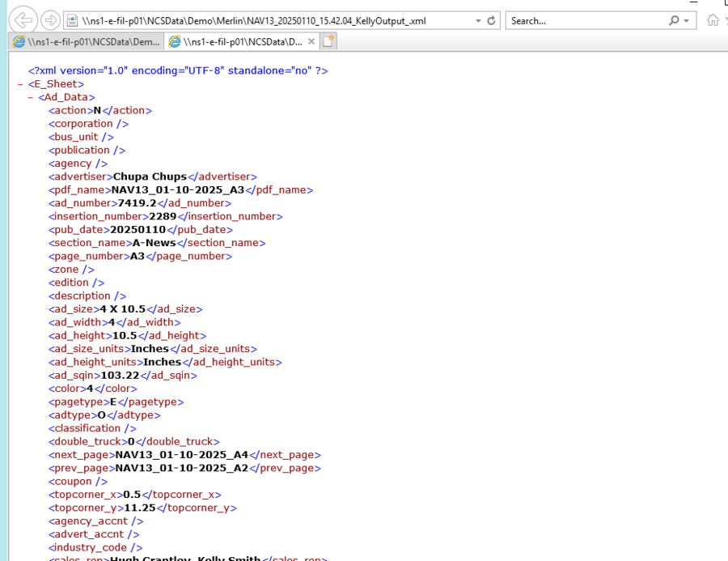This screenshot has width=728, height=561.
Task: Click the browser Forward arrow button
Action: click(x=50, y=20)
